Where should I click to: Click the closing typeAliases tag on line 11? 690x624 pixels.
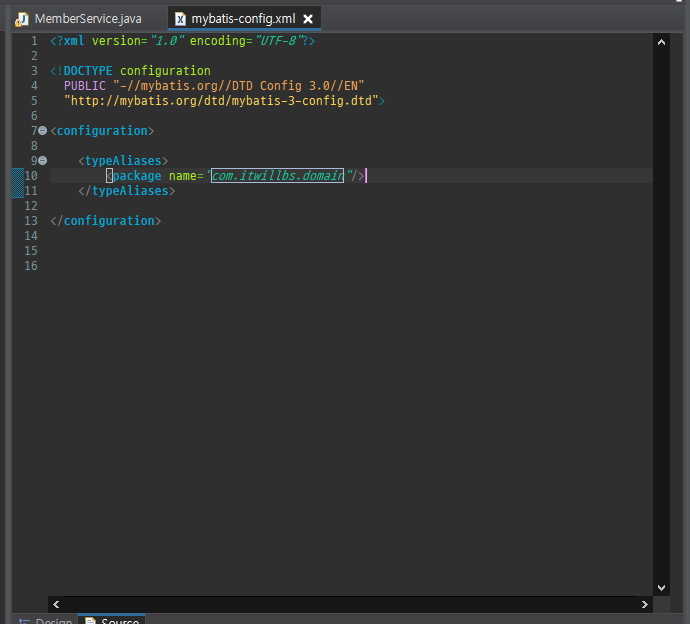click(127, 191)
